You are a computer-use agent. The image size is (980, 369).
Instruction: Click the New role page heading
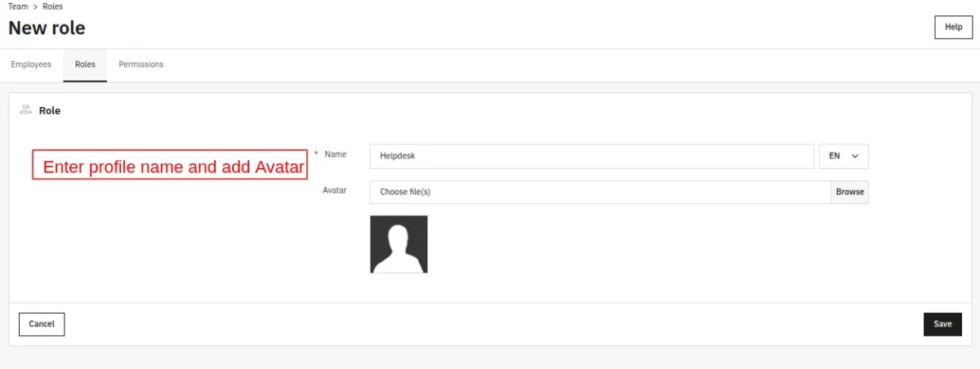pyautogui.click(x=47, y=28)
